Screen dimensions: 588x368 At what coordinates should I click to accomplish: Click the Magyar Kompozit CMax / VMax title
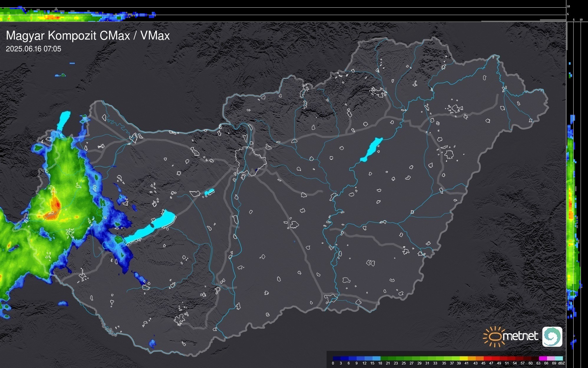[88, 36]
